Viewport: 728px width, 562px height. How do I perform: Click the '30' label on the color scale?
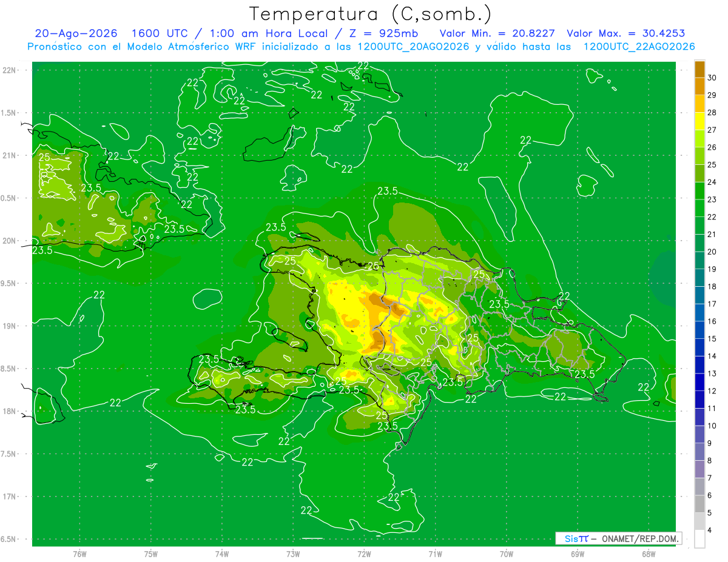(712, 78)
